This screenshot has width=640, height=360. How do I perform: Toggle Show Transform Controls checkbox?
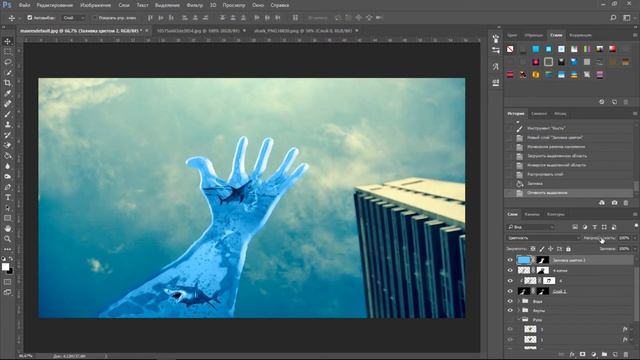click(x=94, y=18)
